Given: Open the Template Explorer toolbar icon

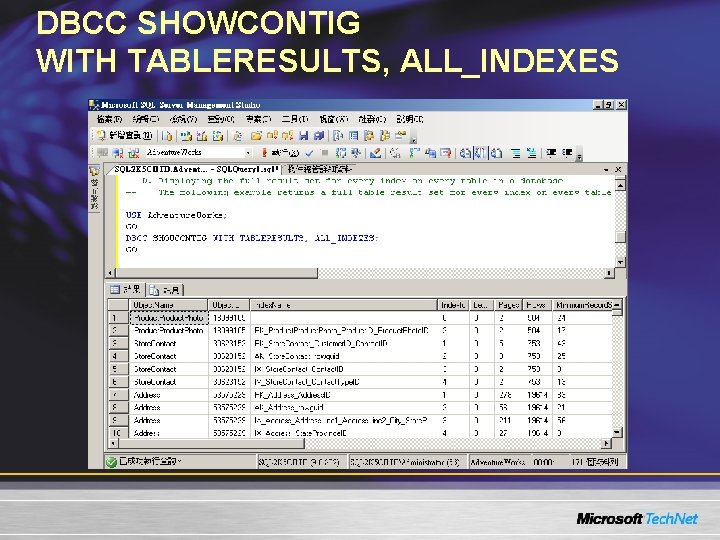Looking at the screenshot, I should 384,136.
